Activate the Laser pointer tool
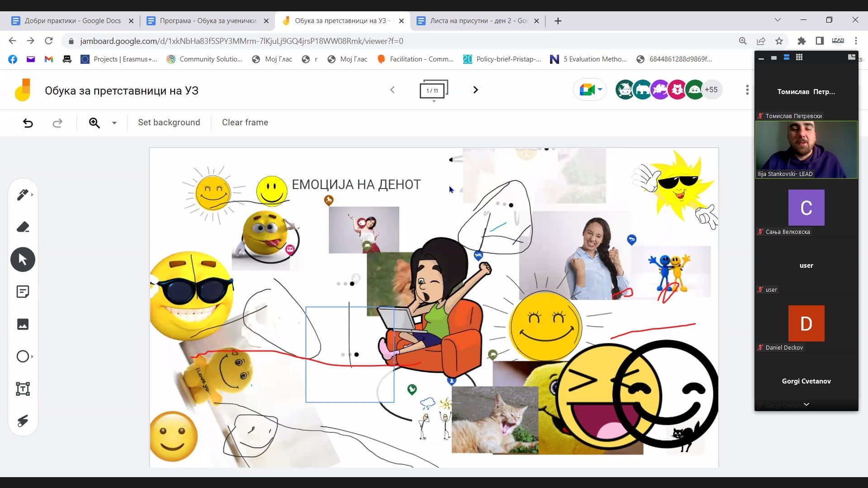 coord(23,421)
